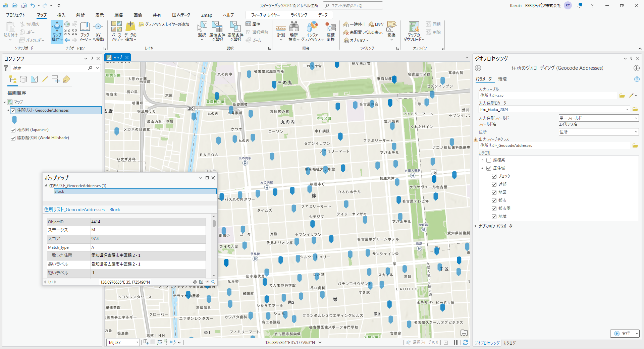Expand オプションパラメーター section
644x349 pixels.
[476, 226]
